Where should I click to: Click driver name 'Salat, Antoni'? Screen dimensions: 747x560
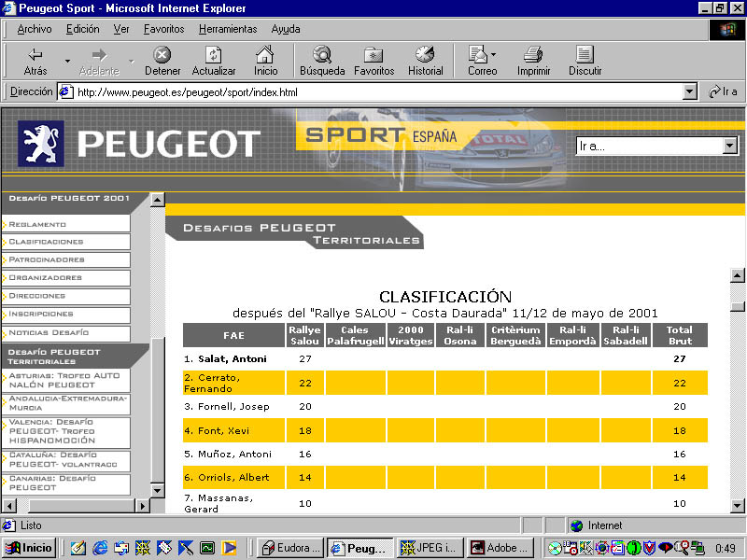(233, 359)
